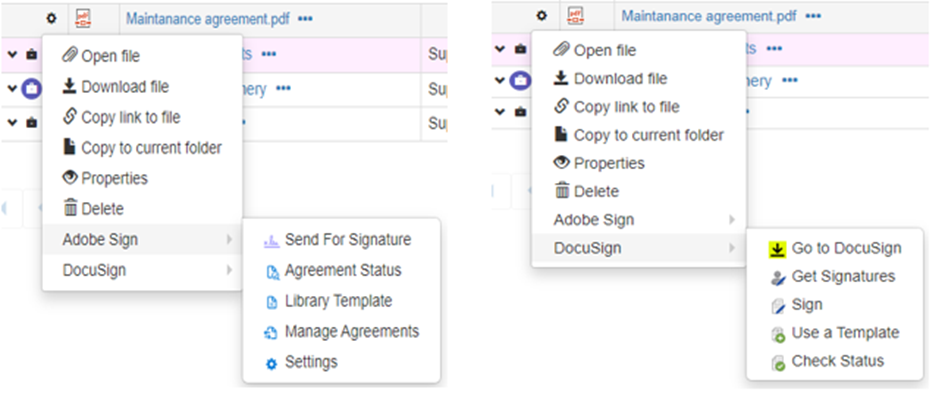The image size is (945, 405).
Task: Click Download file arrow icon above DocuSign submenu
Action: coord(560,78)
